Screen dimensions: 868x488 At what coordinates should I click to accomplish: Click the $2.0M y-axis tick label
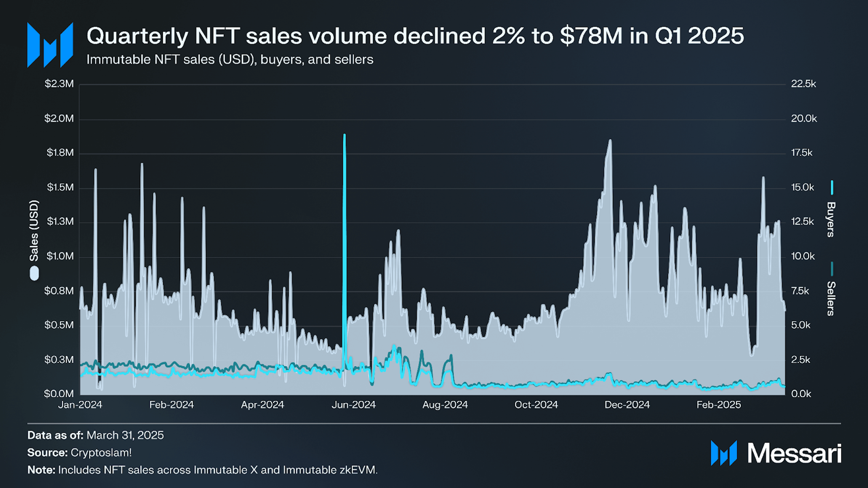59,119
